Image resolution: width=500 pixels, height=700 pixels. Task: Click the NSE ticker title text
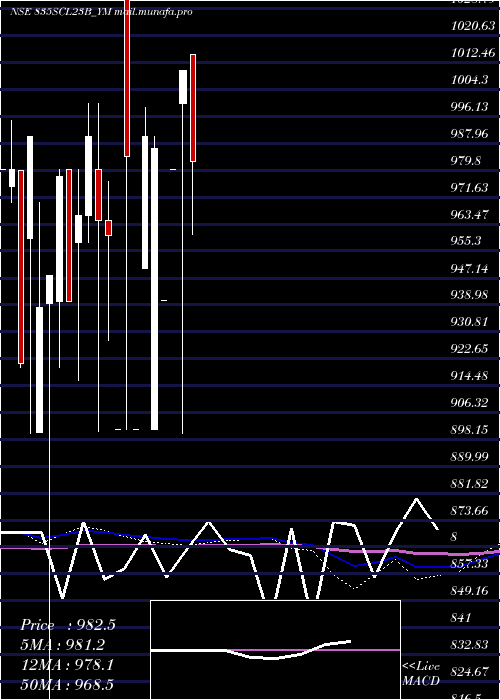pyautogui.click(x=101, y=12)
